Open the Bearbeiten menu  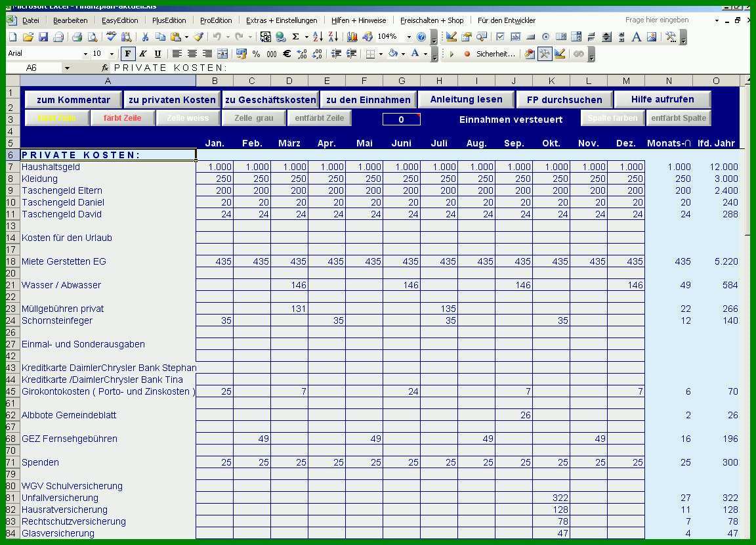tap(70, 20)
